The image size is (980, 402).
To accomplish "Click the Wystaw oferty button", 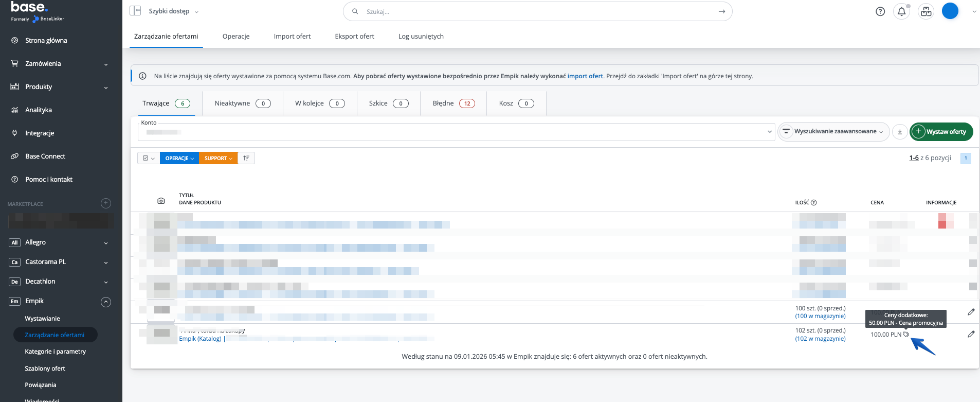I will pos(941,132).
